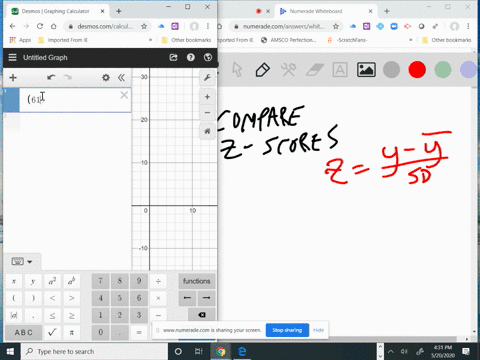
Task: Reset the graph to default home view
Action: click(207, 131)
